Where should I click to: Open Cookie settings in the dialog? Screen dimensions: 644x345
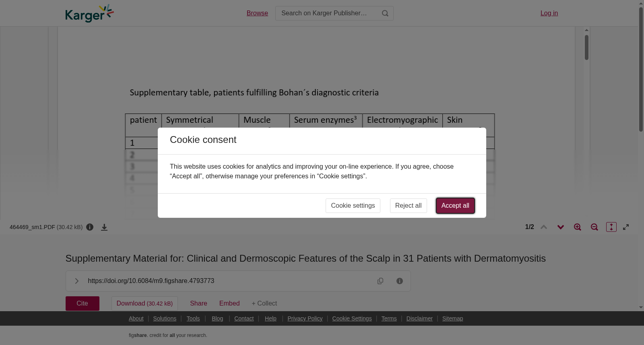tap(353, 206)
